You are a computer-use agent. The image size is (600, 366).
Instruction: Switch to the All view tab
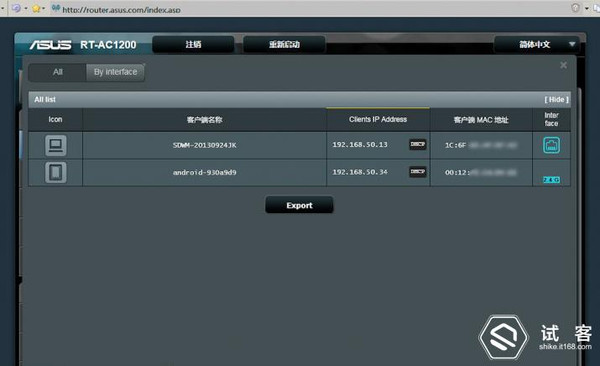coord(57,72)
